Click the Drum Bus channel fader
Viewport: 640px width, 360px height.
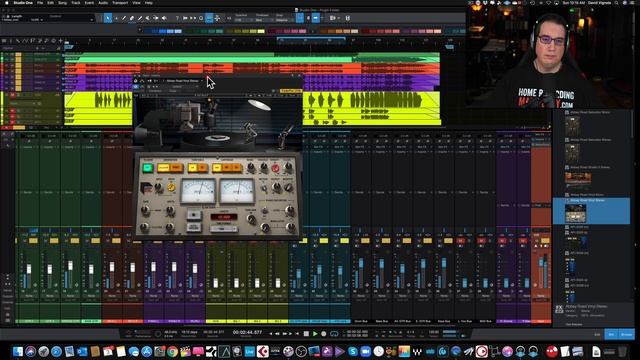[x=361, y=263]
